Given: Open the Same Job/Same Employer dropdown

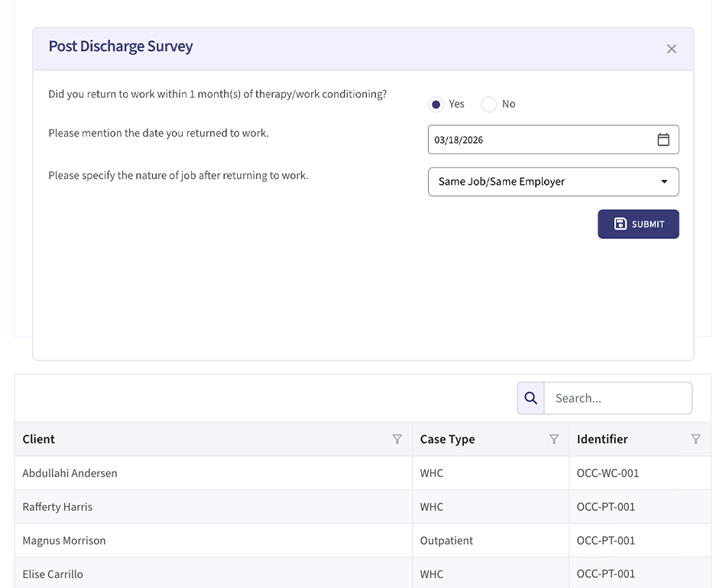Looking at the screenshot, I should point(553,181).
